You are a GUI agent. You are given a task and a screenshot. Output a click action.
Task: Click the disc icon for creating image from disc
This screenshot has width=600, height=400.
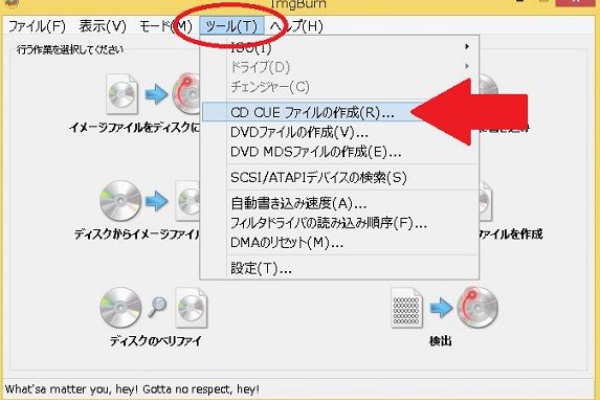tap(120, 201)
